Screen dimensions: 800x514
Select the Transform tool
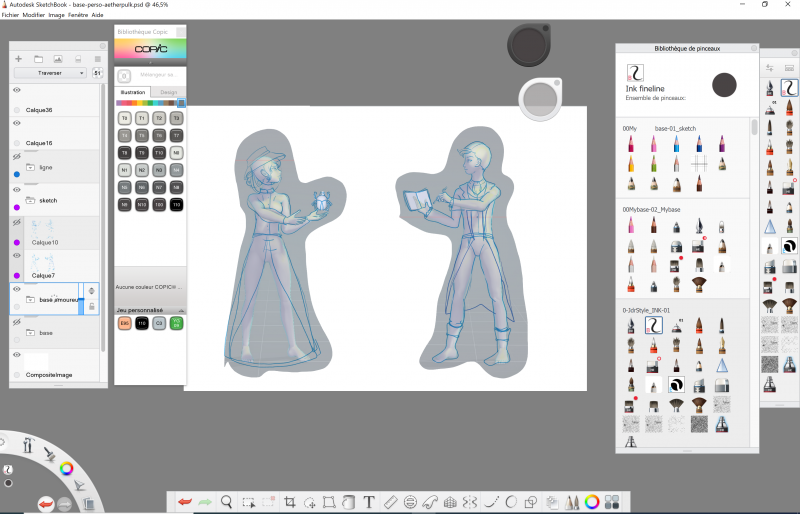coord(329,502)
